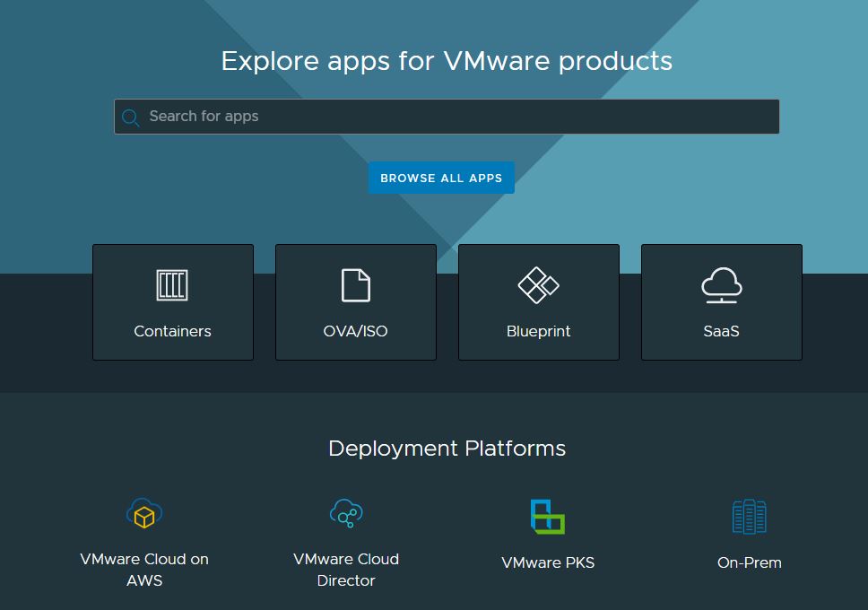Choose the VMware PKS platform label
The width and height of the screenshot is (868, 610).
pyautogui.click(x=548, y=562)
